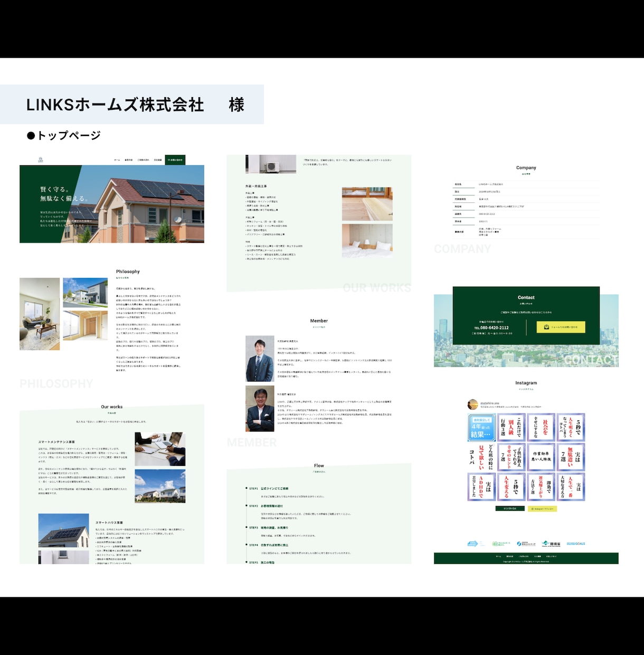Open the 人生で一番大切な考え方 Instagram post
Viewport: 644px width, 655px height.
click(571, 486)
